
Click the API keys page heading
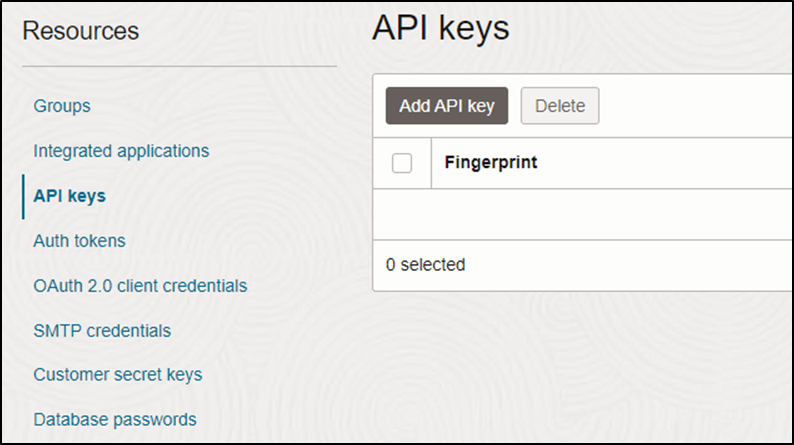(441, 28)
